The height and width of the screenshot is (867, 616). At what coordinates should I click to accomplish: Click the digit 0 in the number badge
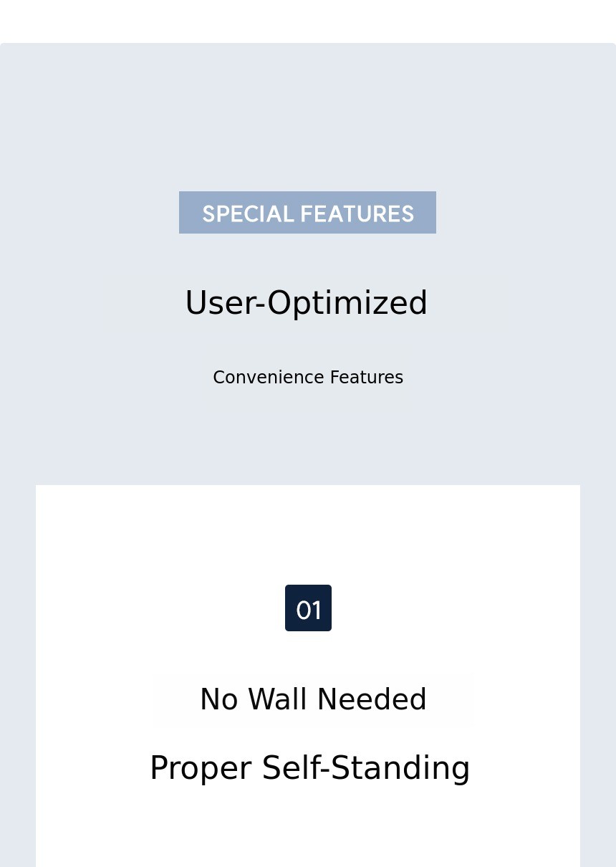tap(303, 610)
